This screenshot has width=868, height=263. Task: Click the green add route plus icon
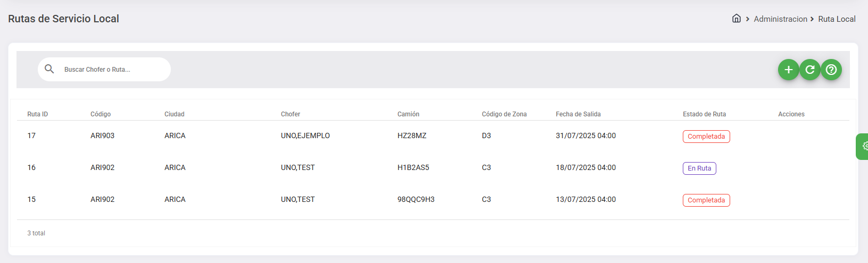click(788, 70)
